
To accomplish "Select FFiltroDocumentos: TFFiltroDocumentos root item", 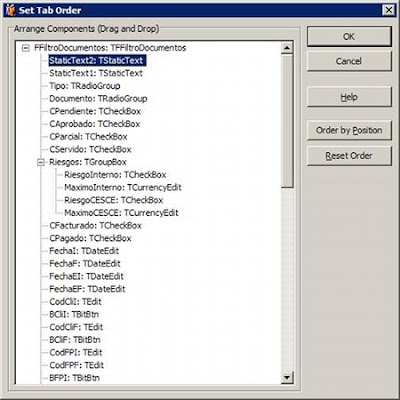I will coord(110,48).
